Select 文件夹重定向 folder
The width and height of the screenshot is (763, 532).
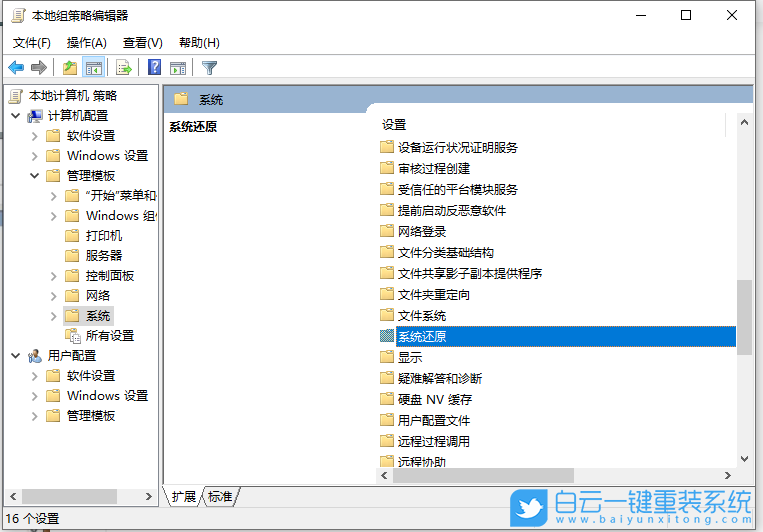pos(434,294)
